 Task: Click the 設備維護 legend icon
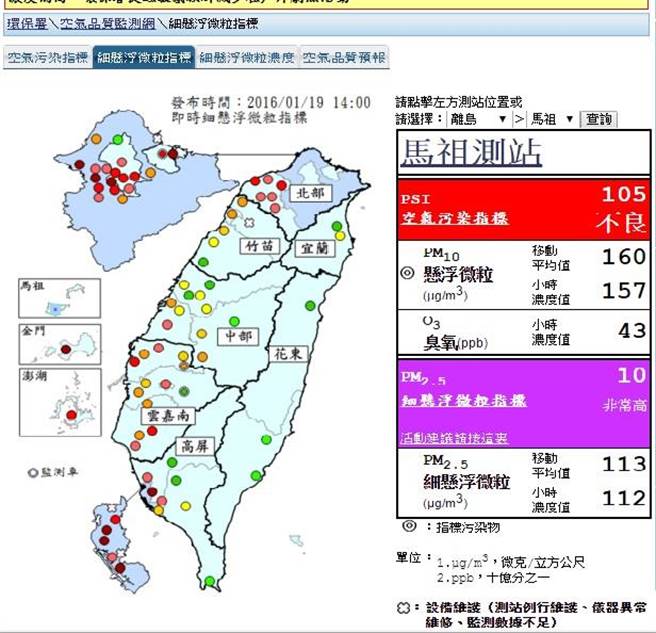(x=402, y=607)
